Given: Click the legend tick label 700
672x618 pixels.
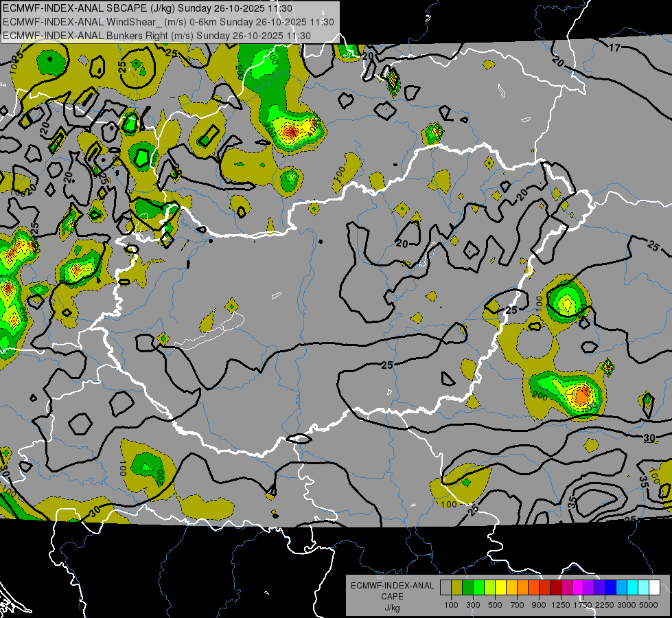Looking at the screenshot, I should pyautogui.click(x=518, y=605).
